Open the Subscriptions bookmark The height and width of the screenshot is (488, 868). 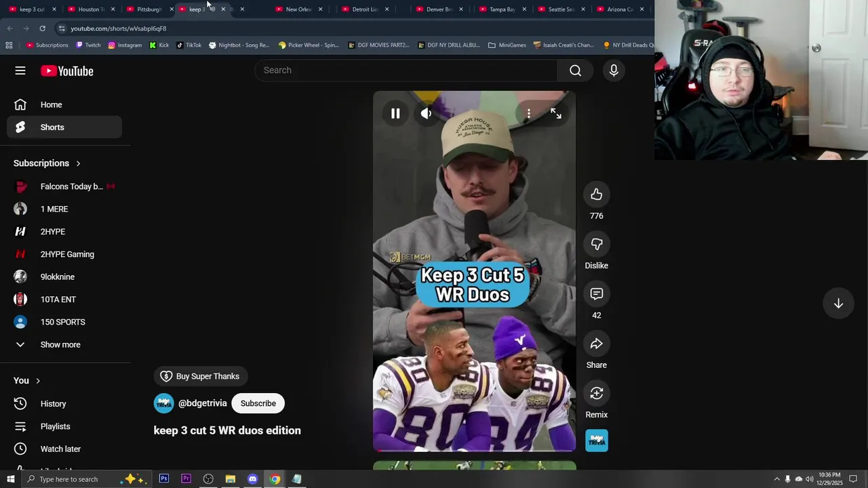click(47, 45)
